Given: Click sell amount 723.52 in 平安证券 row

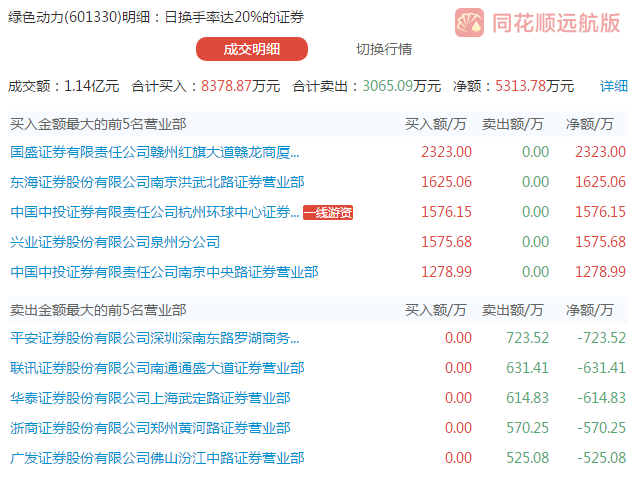Looking at the screenshot, I should [x=527, y=338].
